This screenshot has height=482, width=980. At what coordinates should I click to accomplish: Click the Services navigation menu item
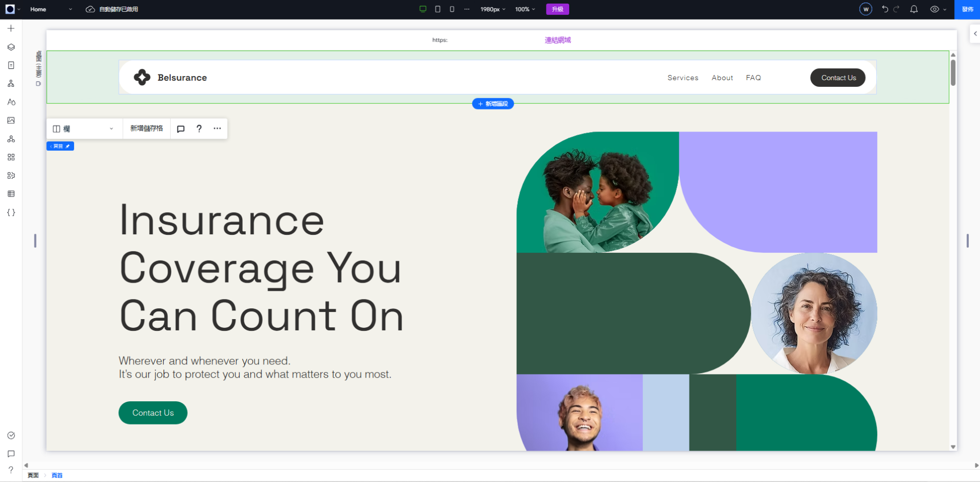click(682, 78)
